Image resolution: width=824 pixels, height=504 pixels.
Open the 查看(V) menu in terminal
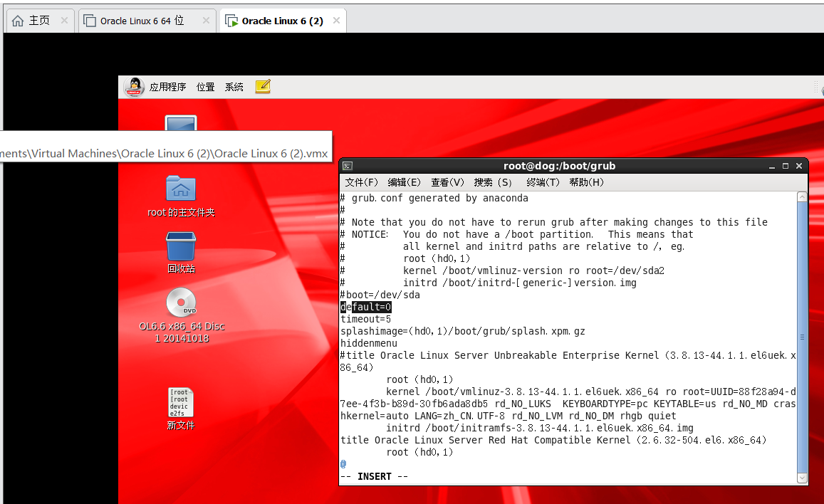tap(448, 182)
